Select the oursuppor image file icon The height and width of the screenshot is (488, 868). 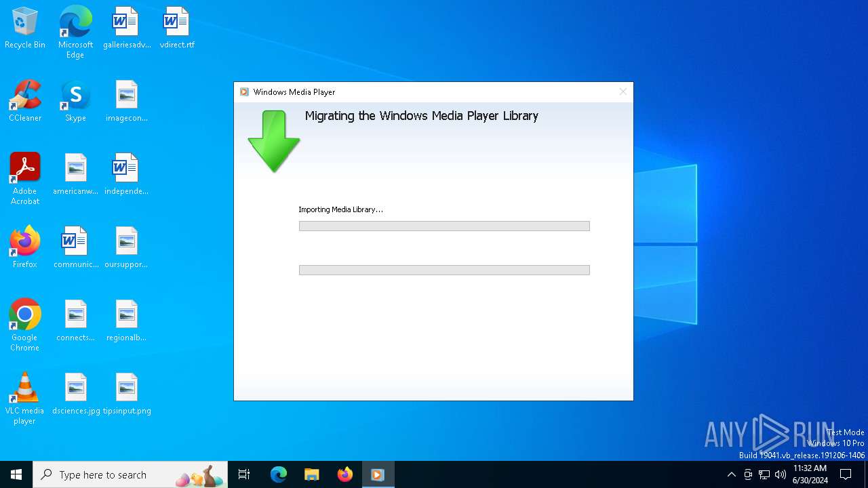127,247
